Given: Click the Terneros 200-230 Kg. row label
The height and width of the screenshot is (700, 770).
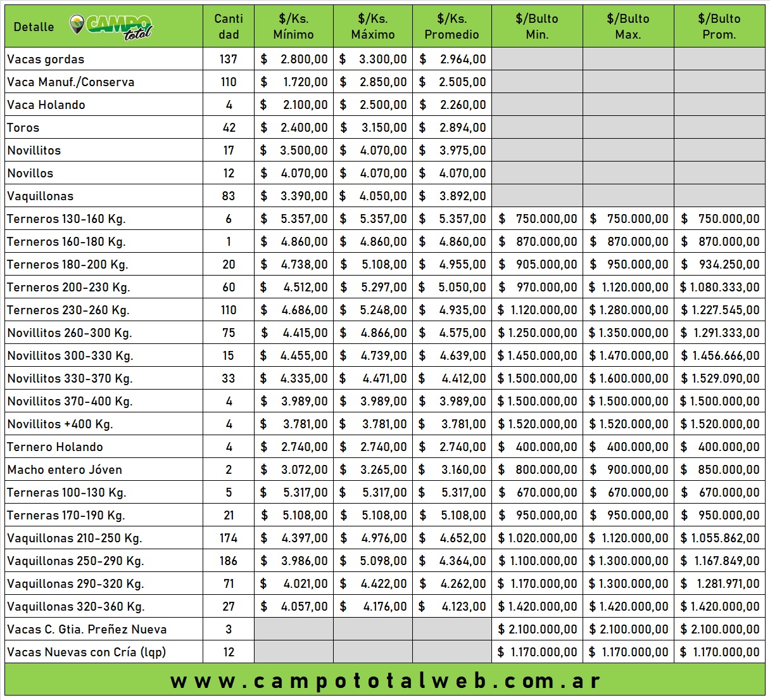Looking at the screenshot, I should (68, 288).
